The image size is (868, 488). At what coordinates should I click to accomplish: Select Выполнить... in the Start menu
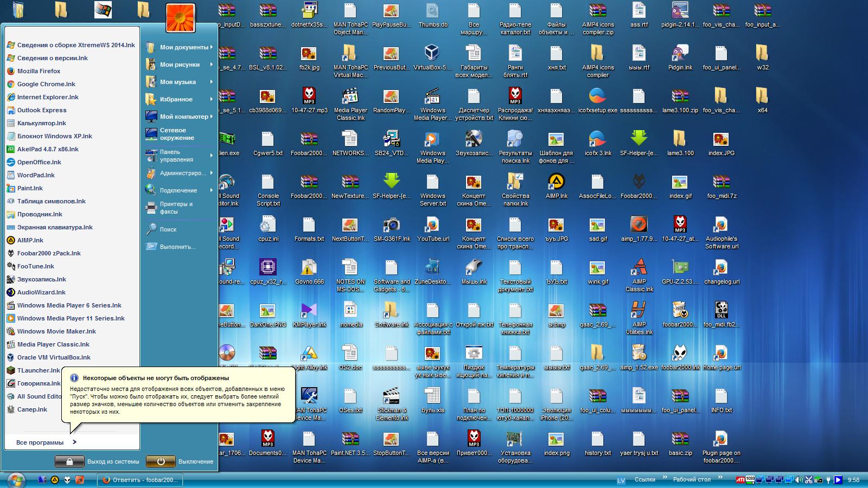(177, 247)
